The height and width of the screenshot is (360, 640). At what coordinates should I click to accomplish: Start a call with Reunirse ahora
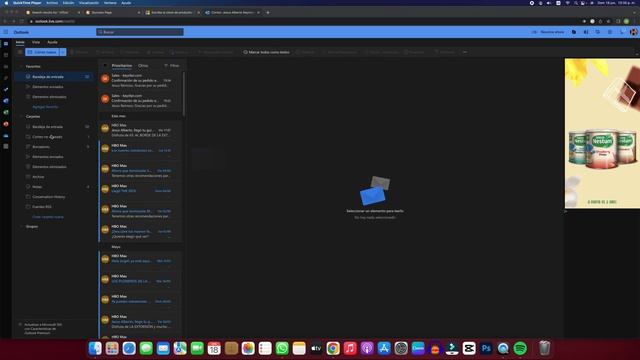point(548,32)
